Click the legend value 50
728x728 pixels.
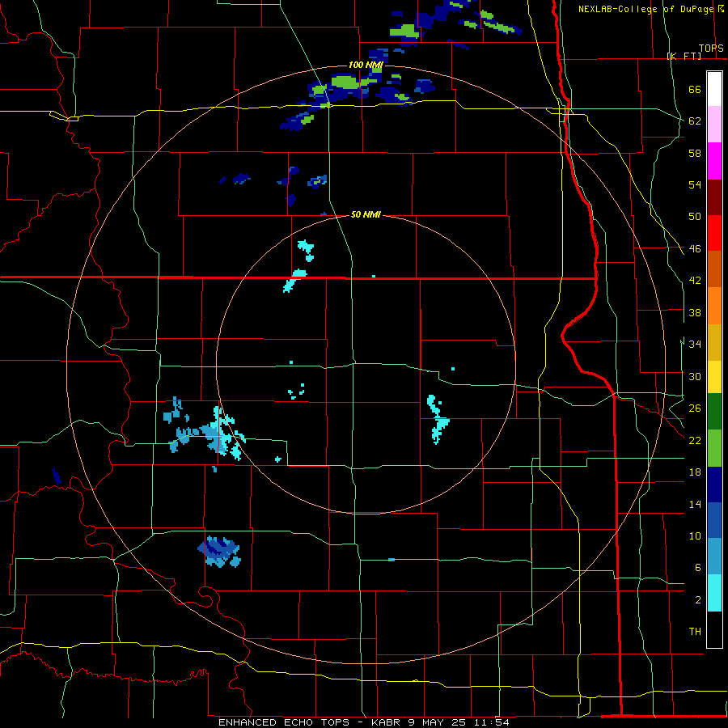695,217
